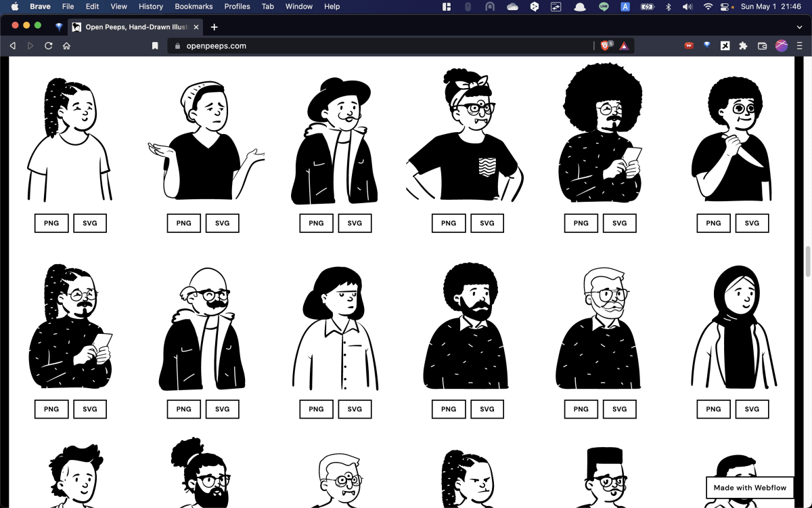Bookmark this page with the bookmark icon
This screenshot has height=508, width=812.
155,46
